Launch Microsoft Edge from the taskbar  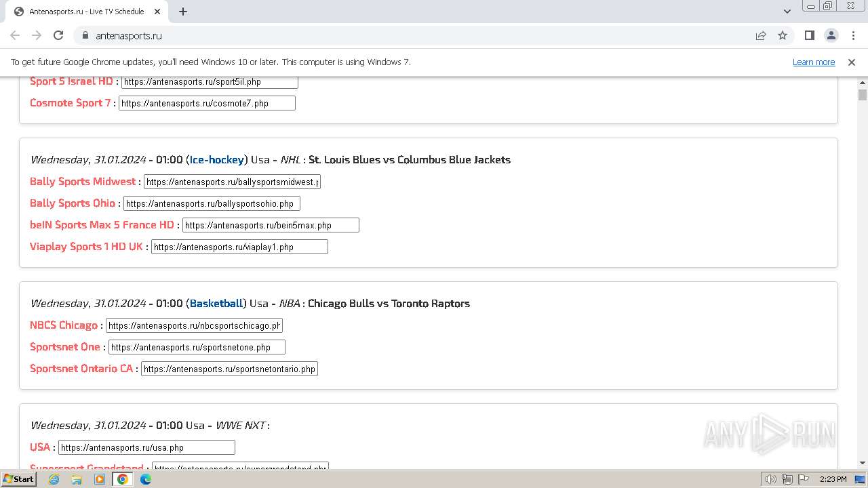pyautogui.click(x=146, y=479)
